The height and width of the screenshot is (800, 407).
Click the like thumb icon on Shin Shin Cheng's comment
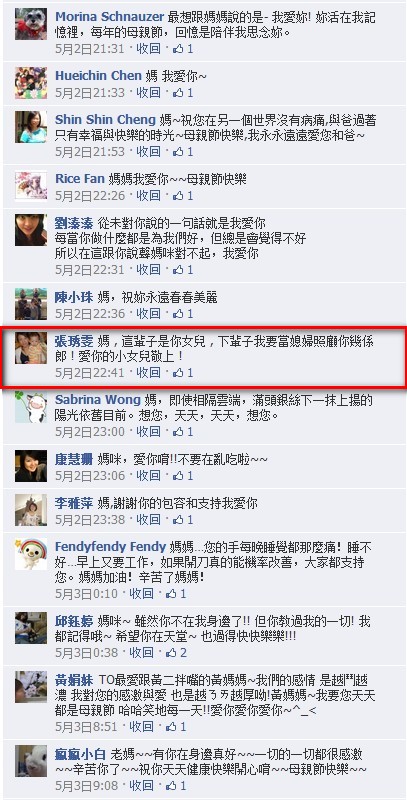pos(178,152)
